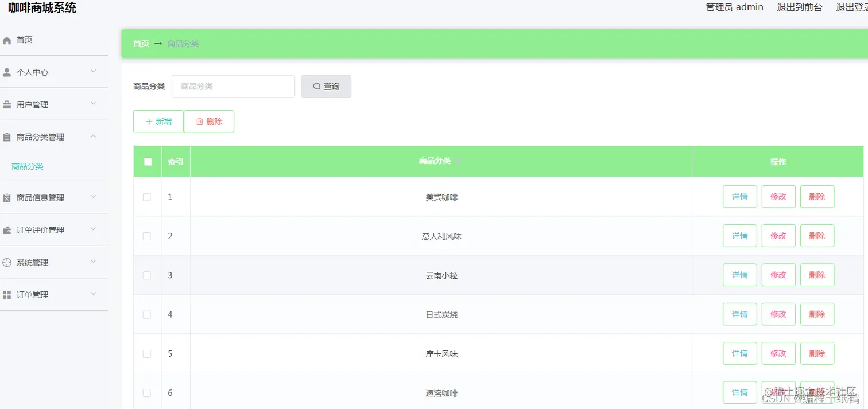Check the box for row 美式咖啡
This screenshot has height=409, width=868.
(x=147, y=197)
